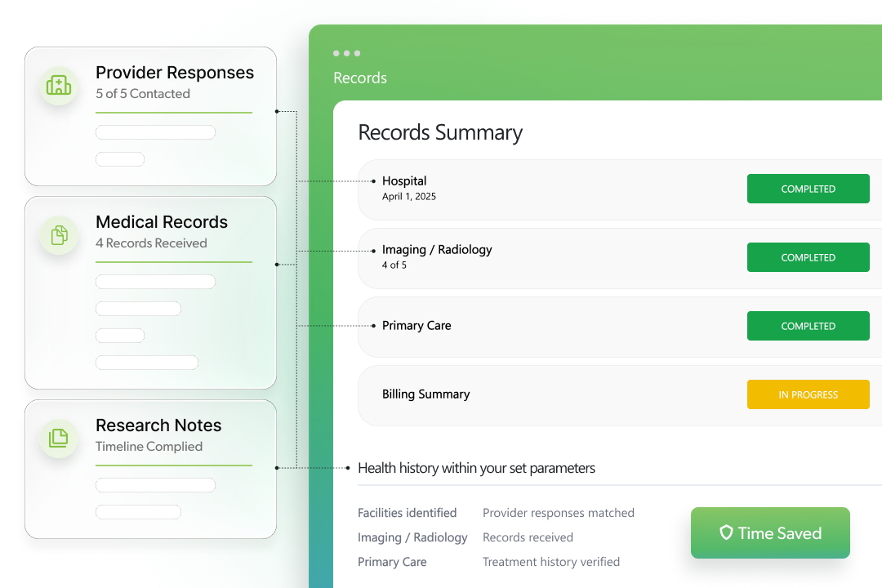Click the hospital icon in Provider Responses card
882x588 pixels.
[x=59, y=86]
